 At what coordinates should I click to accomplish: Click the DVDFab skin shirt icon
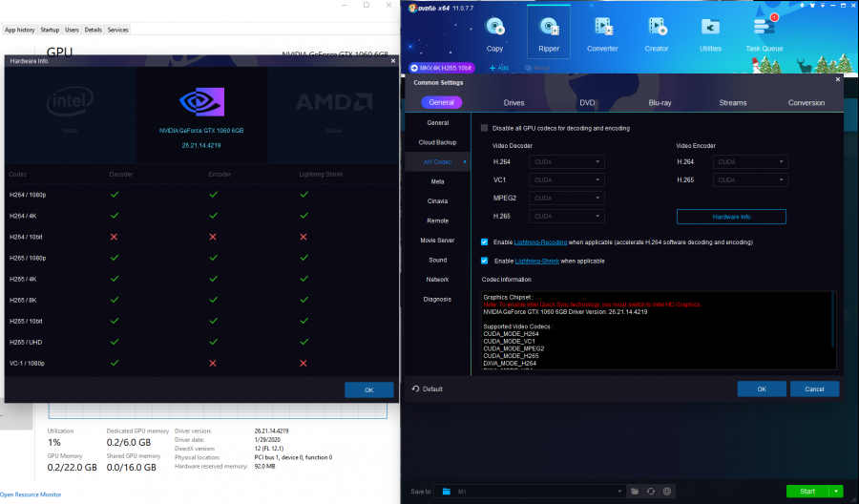point(812,6)
